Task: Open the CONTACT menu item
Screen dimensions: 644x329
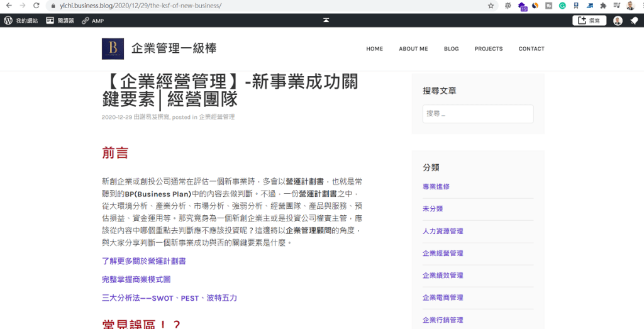Action: [531, 49]
